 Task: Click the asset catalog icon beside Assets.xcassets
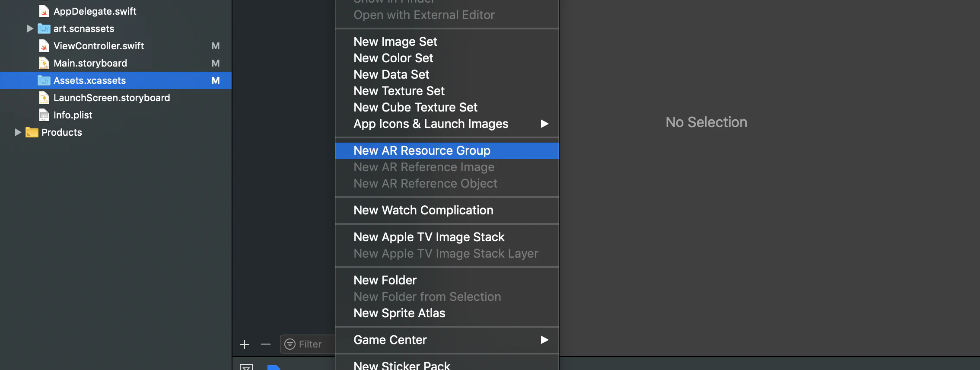[x=44, y=80]
